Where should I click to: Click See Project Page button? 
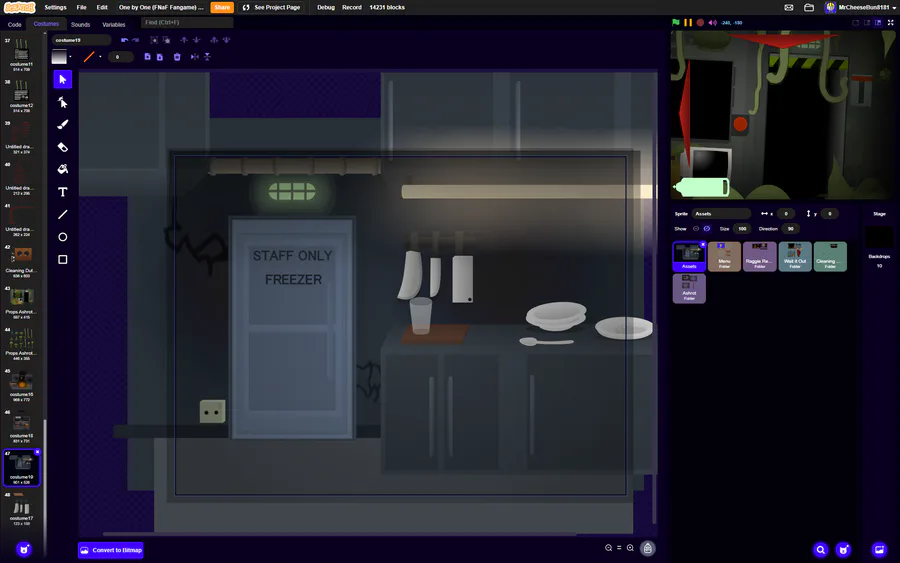(271, 7)
